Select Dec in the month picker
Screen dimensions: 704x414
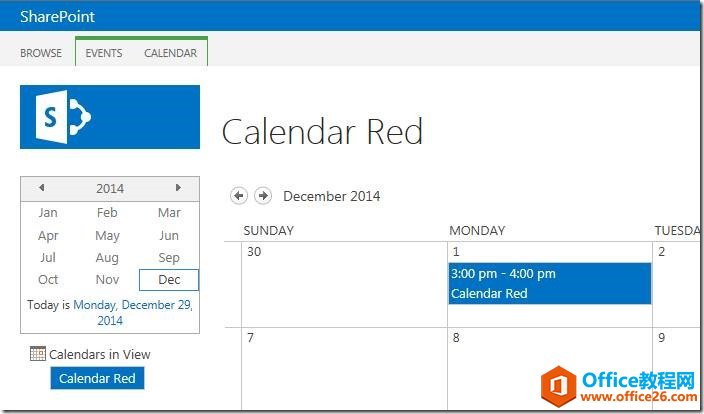tap(169, 280)
